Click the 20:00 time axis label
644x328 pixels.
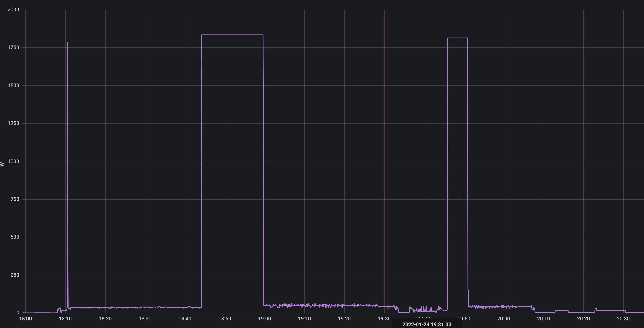503,319
